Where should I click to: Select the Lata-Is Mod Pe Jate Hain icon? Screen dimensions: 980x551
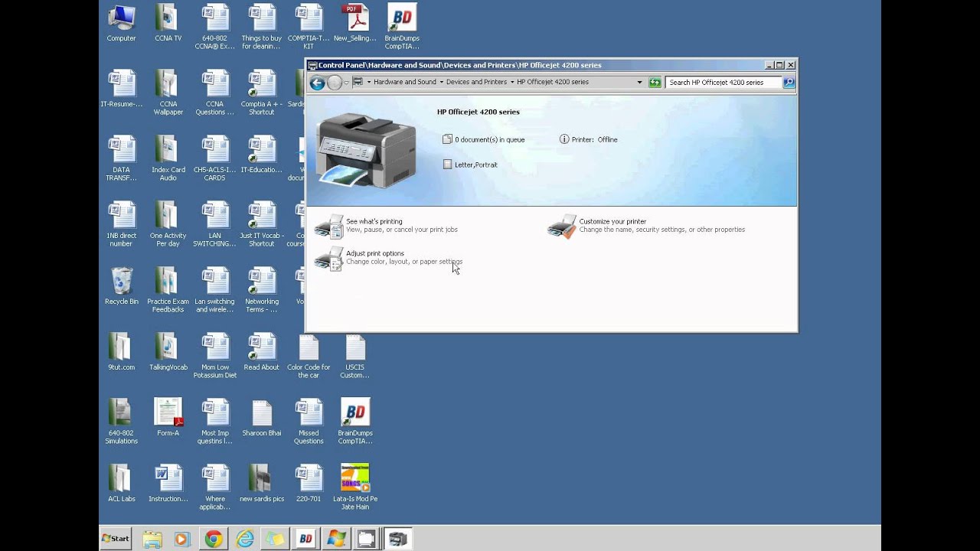pyautogui.click(x=354, y=487)
